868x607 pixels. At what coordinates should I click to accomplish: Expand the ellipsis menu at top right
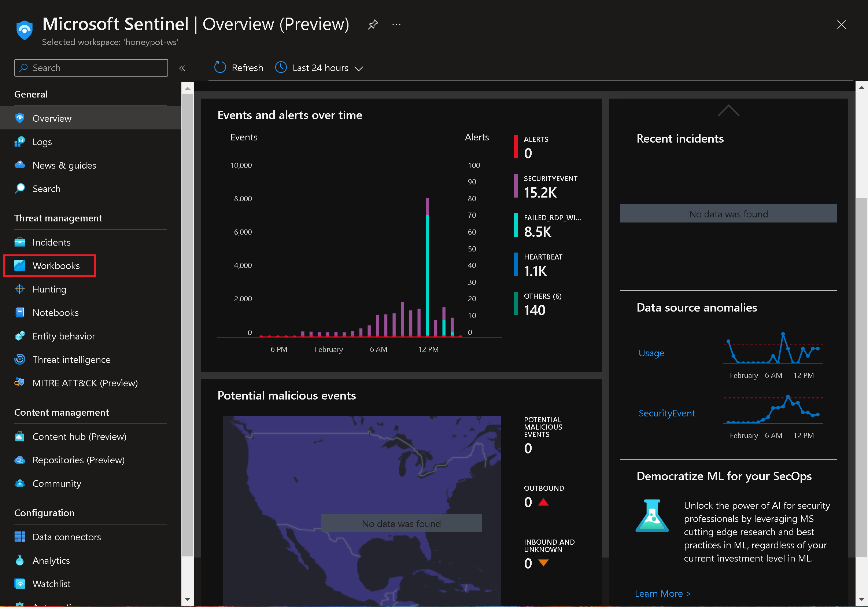click(396, 25)
